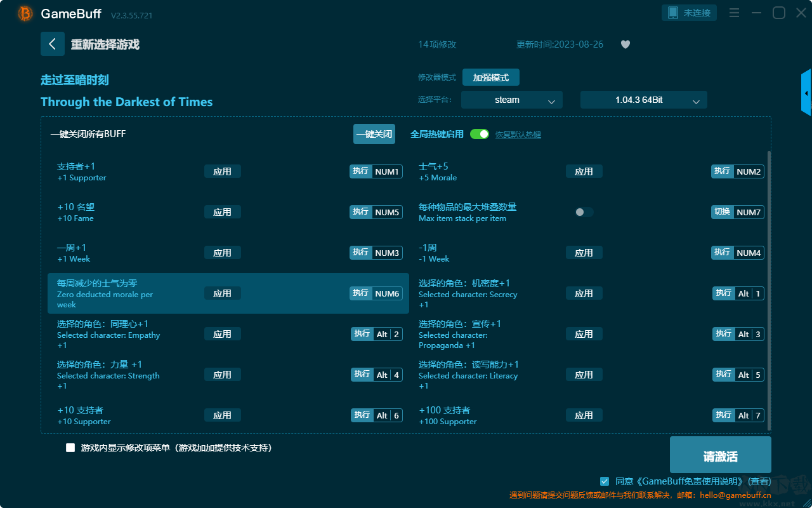Open the hamburger menu icon in title bar
The image size is (812, 508).
[734, 13]
